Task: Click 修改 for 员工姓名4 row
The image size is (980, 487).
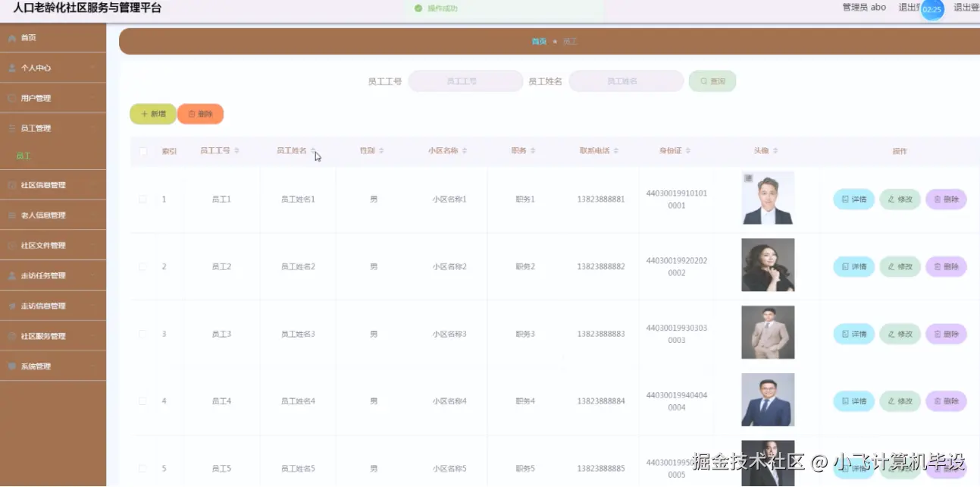Action: point(900,401)
